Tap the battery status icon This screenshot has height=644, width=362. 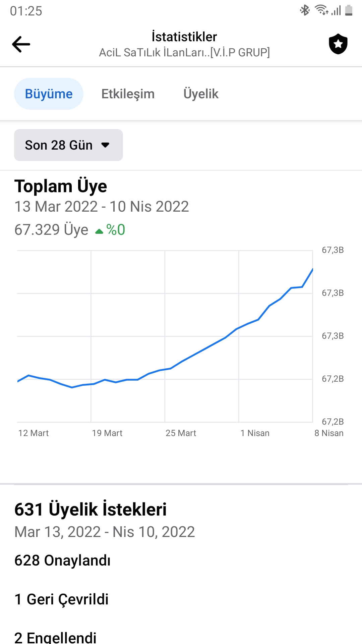(349, 10)
